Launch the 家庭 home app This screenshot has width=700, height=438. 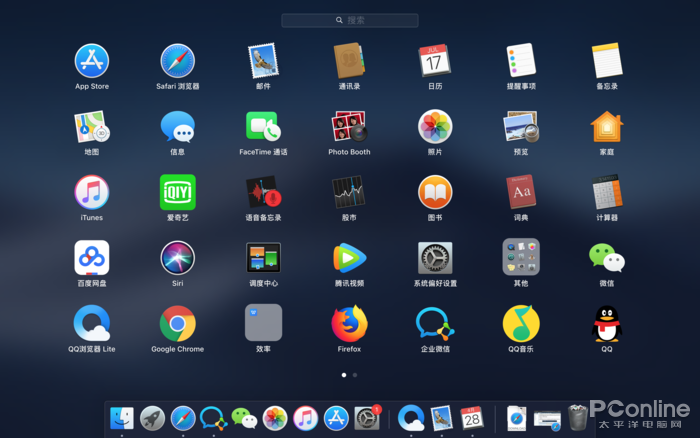(607, 127)
